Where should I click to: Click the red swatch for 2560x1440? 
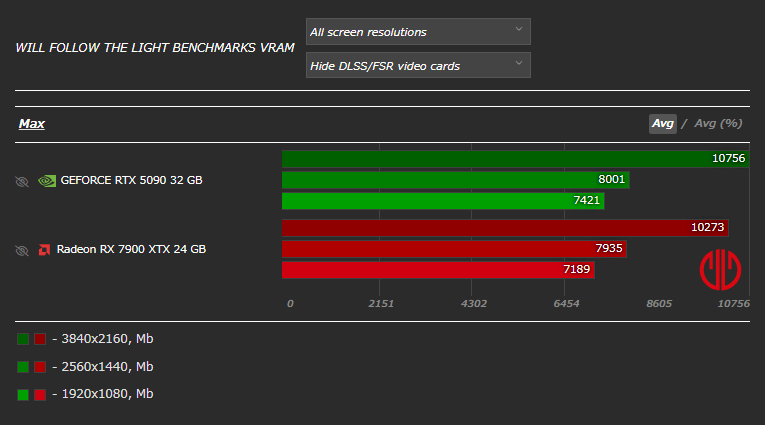click(40, 367)
